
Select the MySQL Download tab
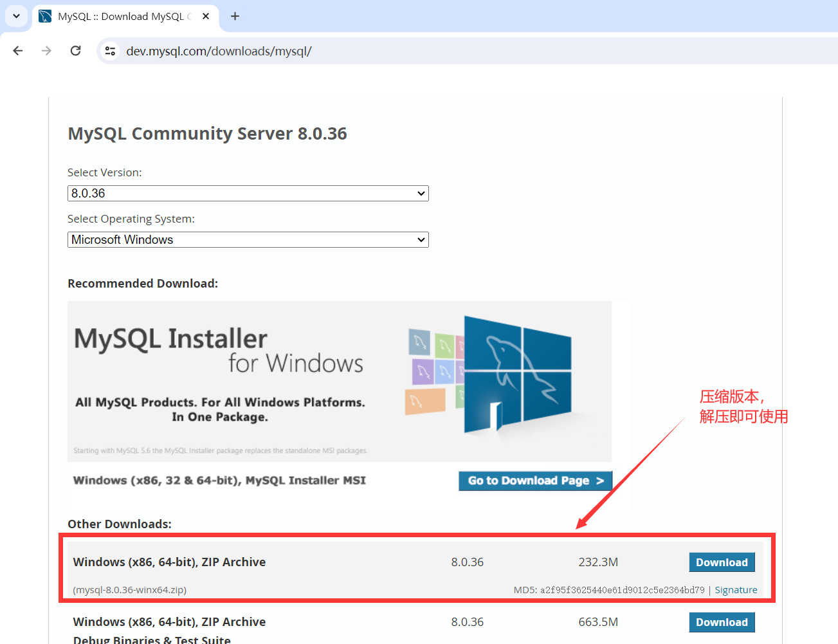click(x=125, y=17)
